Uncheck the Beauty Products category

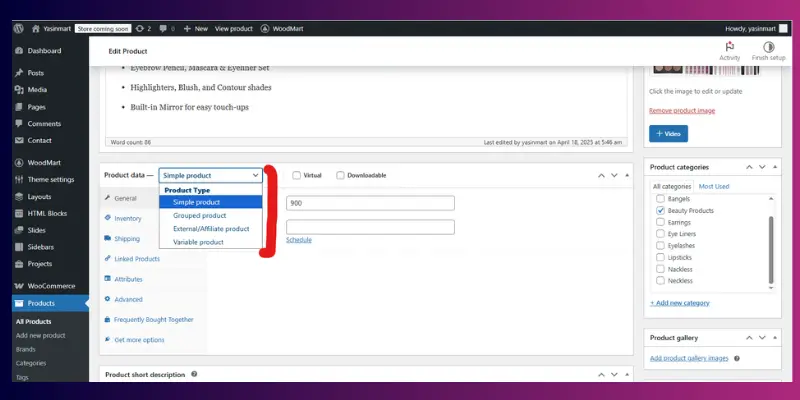pos(660,210)
